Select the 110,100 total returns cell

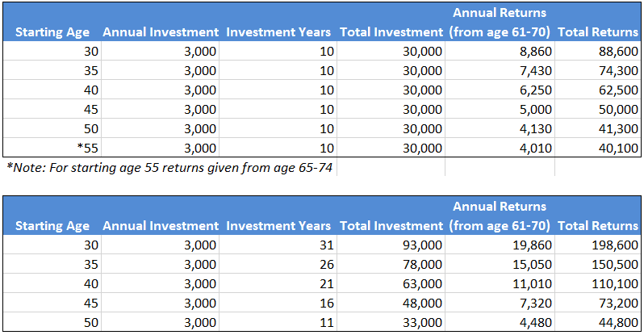[x=597, y=283]
